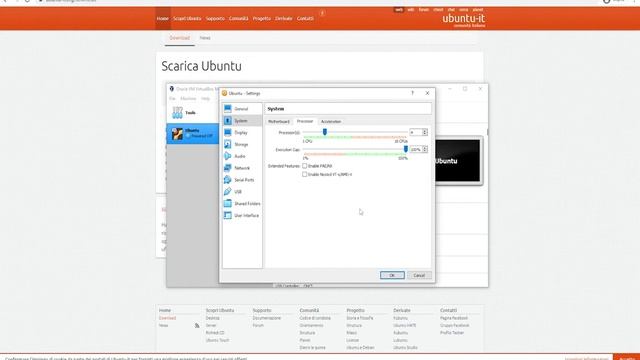Click Ubuntu e Debian footer link

point(360,347)
